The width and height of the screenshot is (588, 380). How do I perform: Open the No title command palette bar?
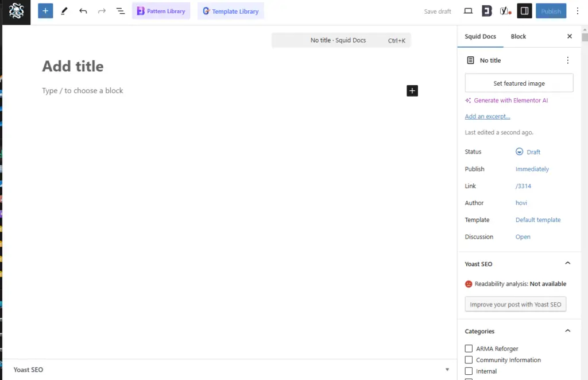coord(341,40)
